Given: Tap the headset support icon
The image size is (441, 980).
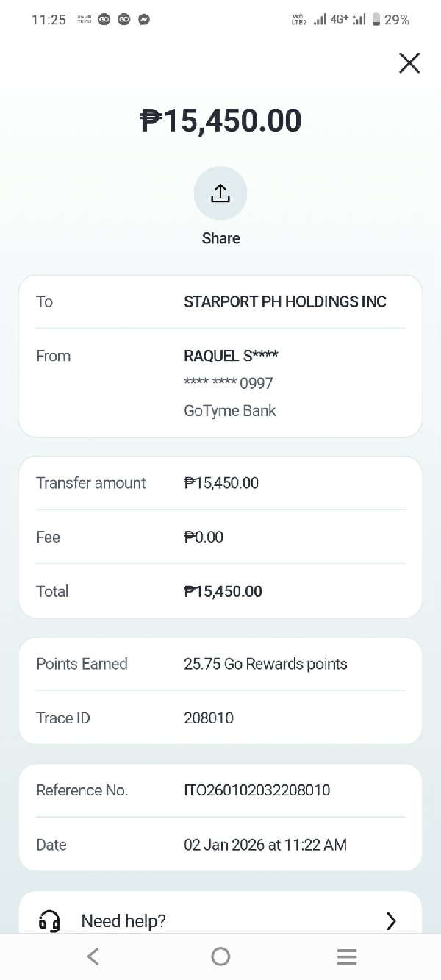Looking at the screenshot, I should coord(49,920).
